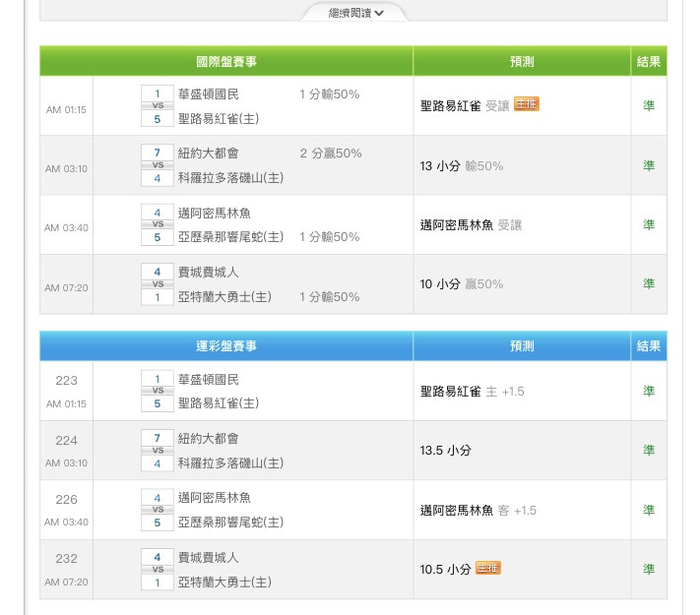The image size is (700, 615).
Task: Click the green 結果 column header
Action: 649,61
